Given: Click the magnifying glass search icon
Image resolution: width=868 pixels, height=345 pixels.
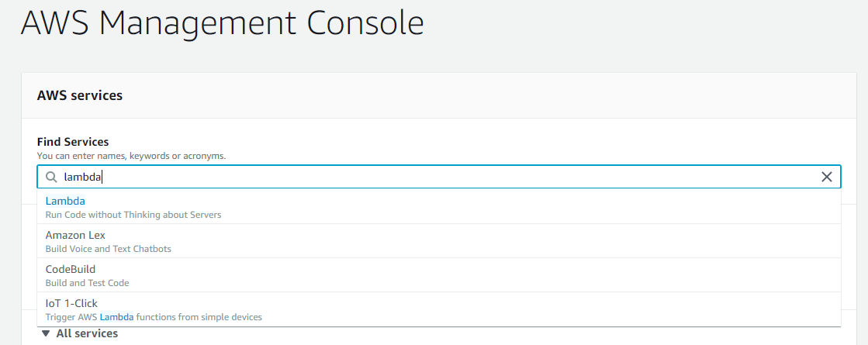Looking at the screenshot, I should pos(52,178).
